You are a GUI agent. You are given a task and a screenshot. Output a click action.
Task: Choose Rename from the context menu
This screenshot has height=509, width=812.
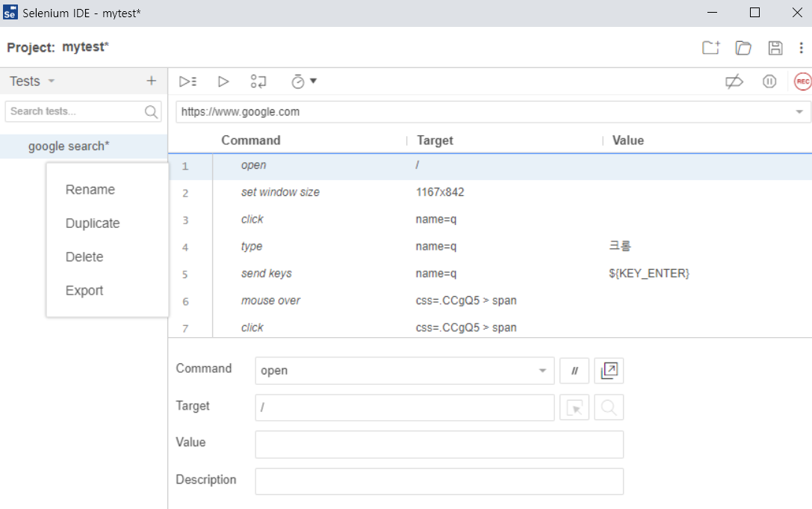pyautogui.click(x=90, y=190)
